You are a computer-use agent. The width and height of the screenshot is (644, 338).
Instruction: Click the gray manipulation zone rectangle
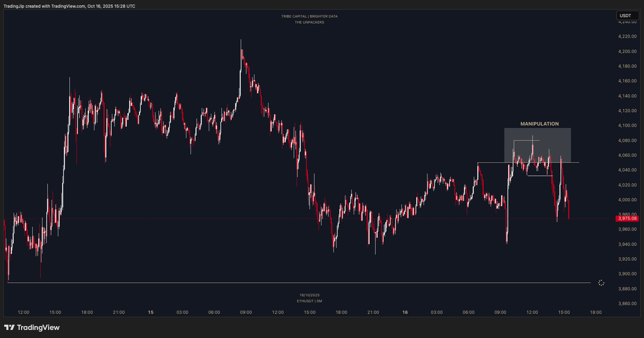pos(537,145)
